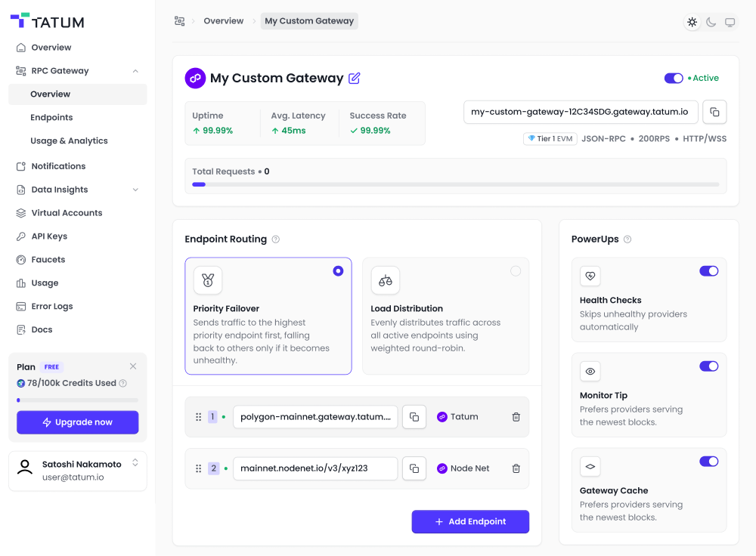This screenshot has width=756, height=556.
Task: Copy the mainnet.nodenet.io endpoint URL
Action: pyautogui.click(x=414, y=468)
